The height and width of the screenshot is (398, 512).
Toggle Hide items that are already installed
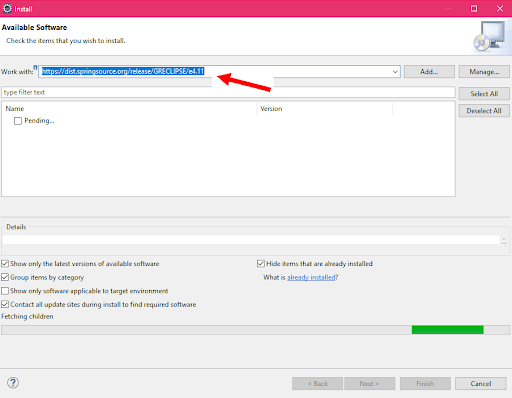pyautogui.click(x=261, y=264)
